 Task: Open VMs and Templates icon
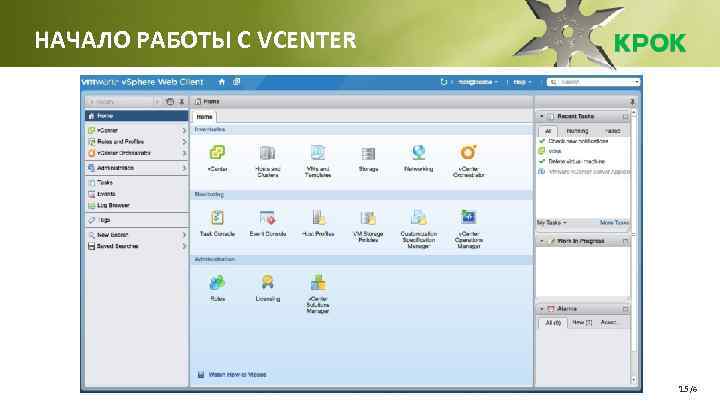click(x=318, y=153)
